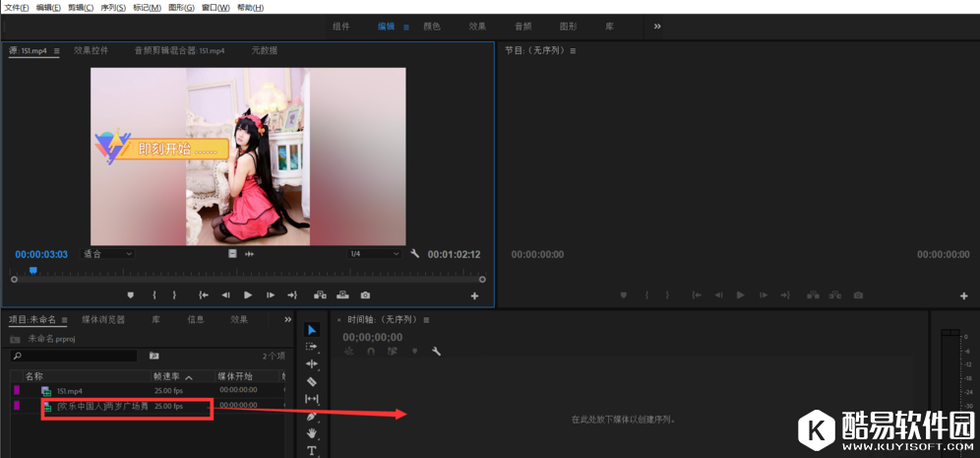Select the Track Select Forward tool
Image resolution: width=980 pixels, height=458 pixels.
click(x=312, y=347)
